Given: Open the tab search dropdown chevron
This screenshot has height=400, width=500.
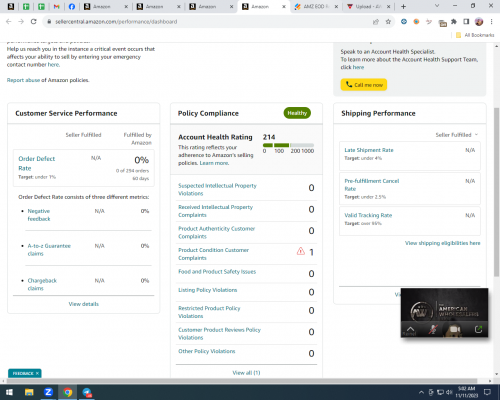Looking at the screenshot, I should click(437, 6).
